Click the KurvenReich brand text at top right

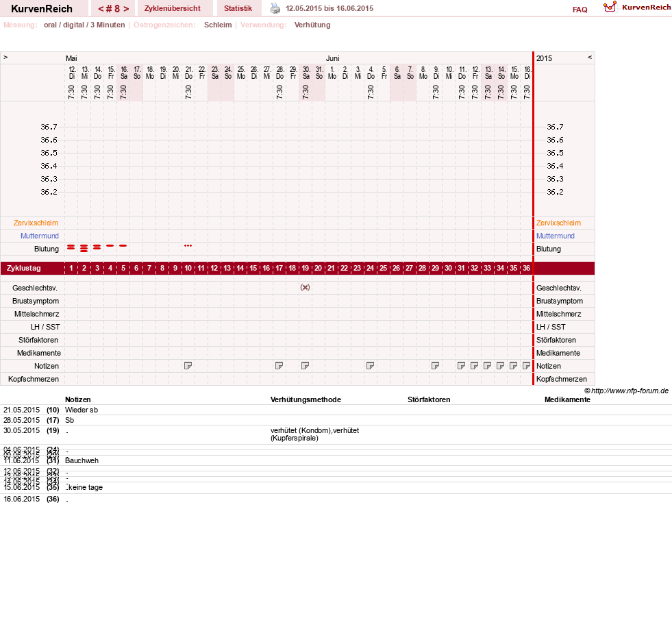[x=646, y=8]
